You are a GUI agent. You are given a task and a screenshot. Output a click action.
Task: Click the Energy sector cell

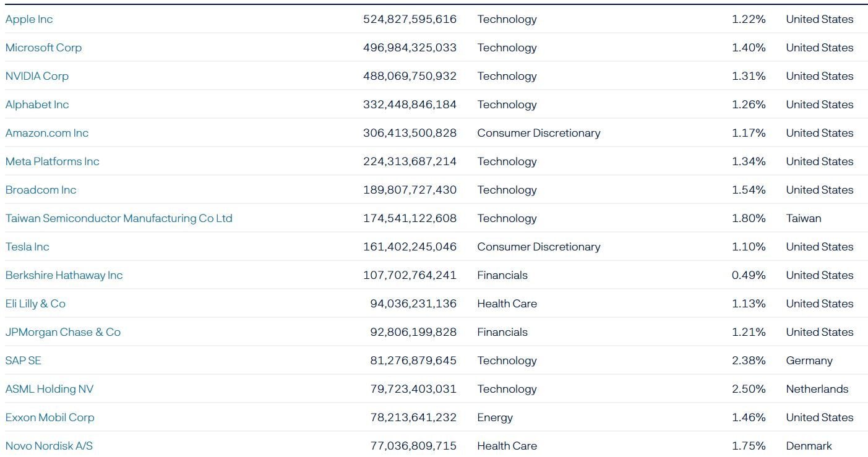495,417
